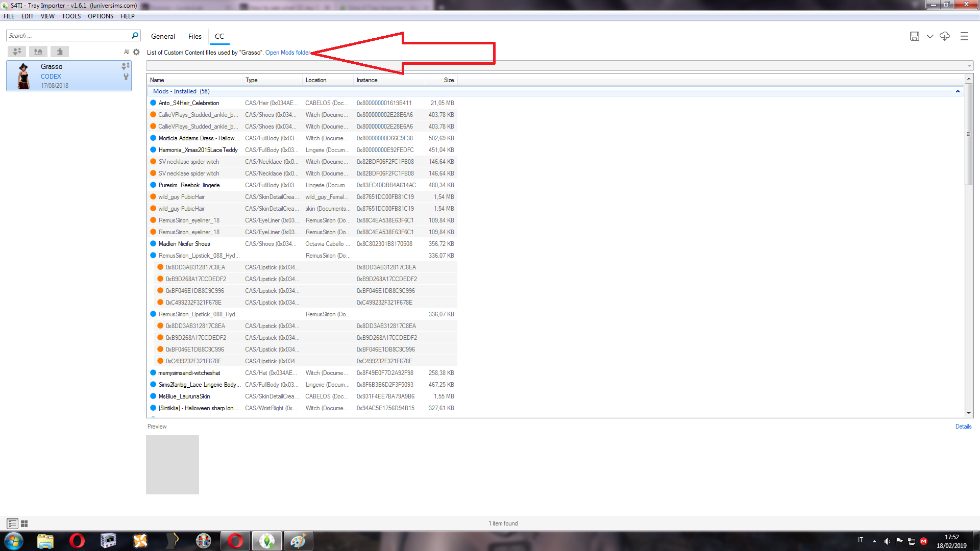Viewport: 980px width, 551px height.
Task: Select the house lots filter icon
Action: (38, 52)
